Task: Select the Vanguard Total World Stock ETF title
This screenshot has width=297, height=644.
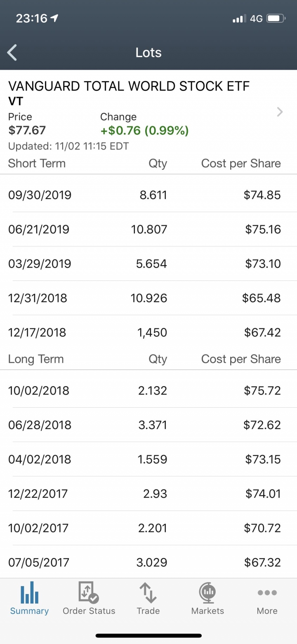Action: coord(129,86)
